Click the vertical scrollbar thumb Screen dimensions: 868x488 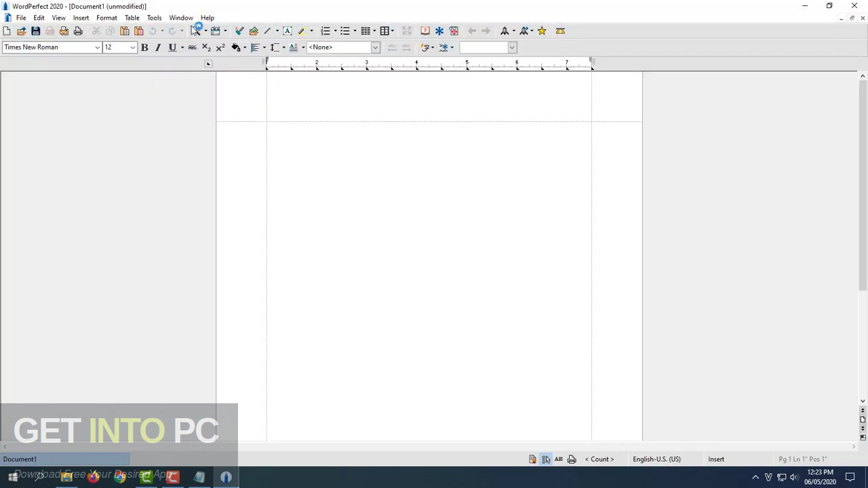pyautogui.click(x=863, y=184)
